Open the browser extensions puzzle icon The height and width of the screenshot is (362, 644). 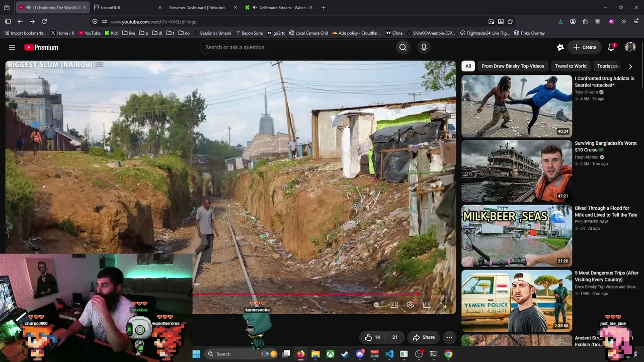[585, 22]
